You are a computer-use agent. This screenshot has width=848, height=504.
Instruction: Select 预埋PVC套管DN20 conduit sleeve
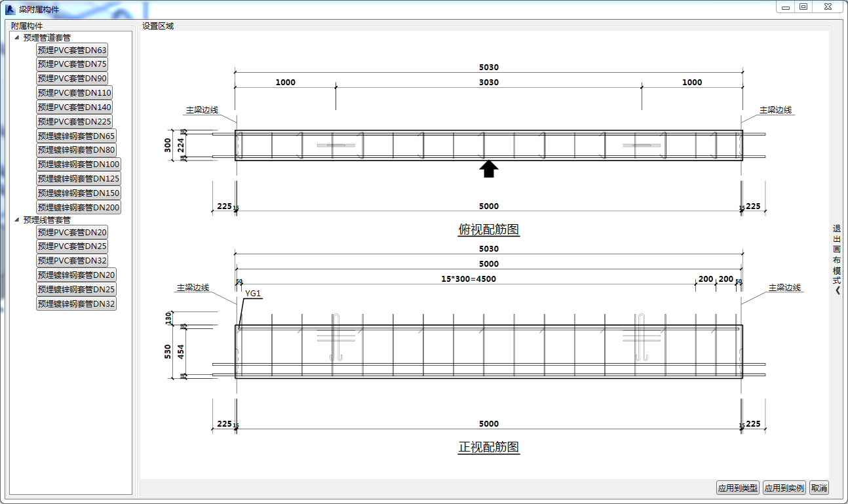(x=72, y=232)
